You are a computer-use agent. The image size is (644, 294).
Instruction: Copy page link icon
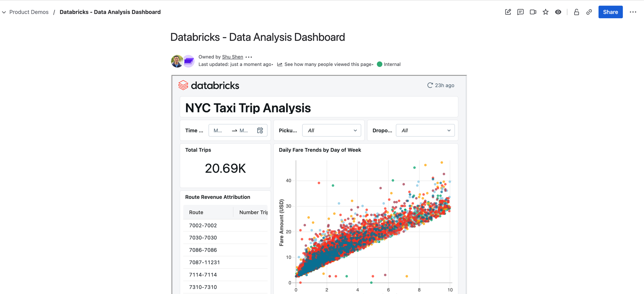point(589,12)
